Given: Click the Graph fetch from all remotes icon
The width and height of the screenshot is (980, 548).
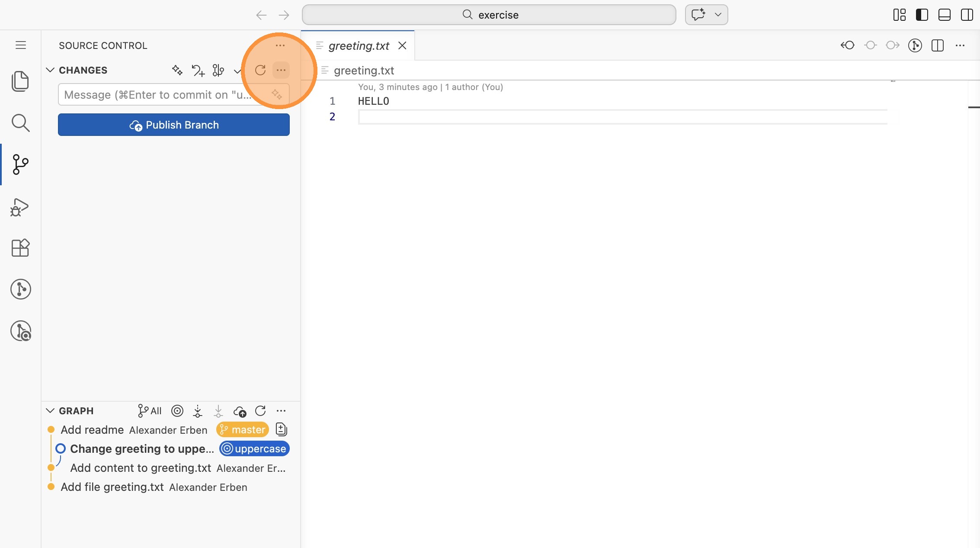Looking at the screenshot, I should [198, 411].
